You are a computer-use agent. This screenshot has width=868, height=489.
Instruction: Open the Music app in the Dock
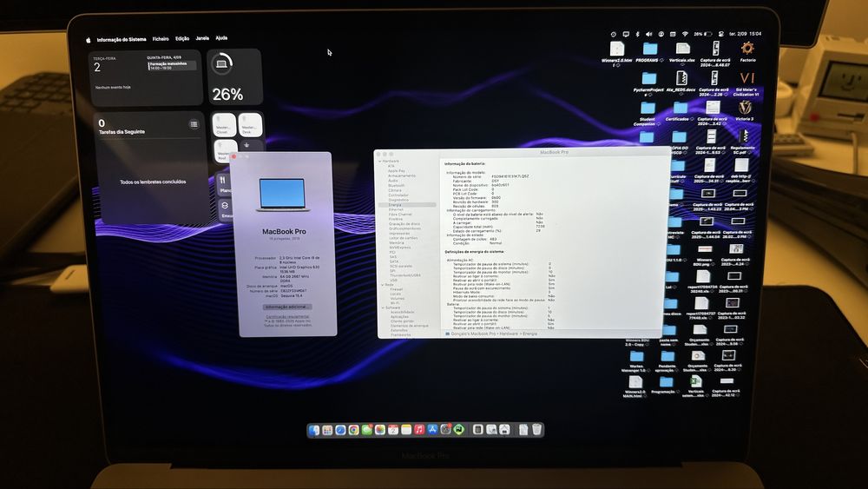click(419, 429)
